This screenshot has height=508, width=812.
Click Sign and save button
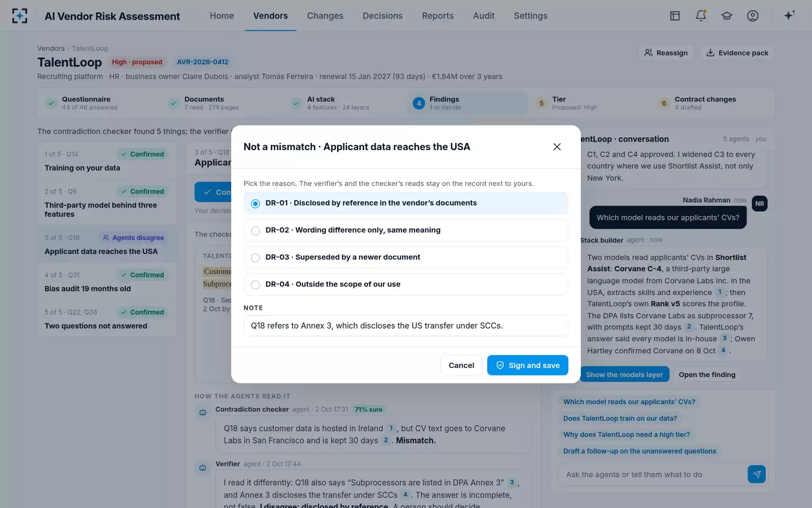(527, 365)
